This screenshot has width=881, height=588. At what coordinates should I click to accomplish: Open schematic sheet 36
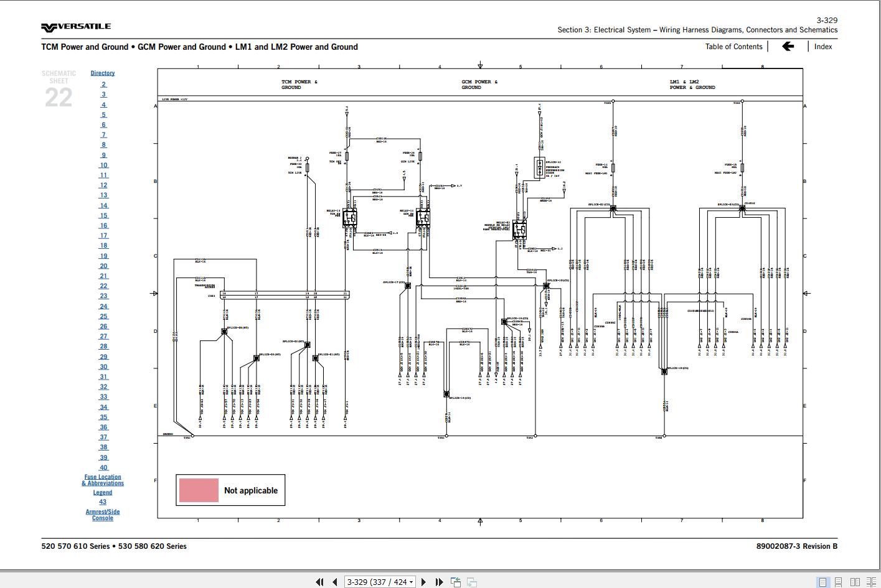coord(103,427)
